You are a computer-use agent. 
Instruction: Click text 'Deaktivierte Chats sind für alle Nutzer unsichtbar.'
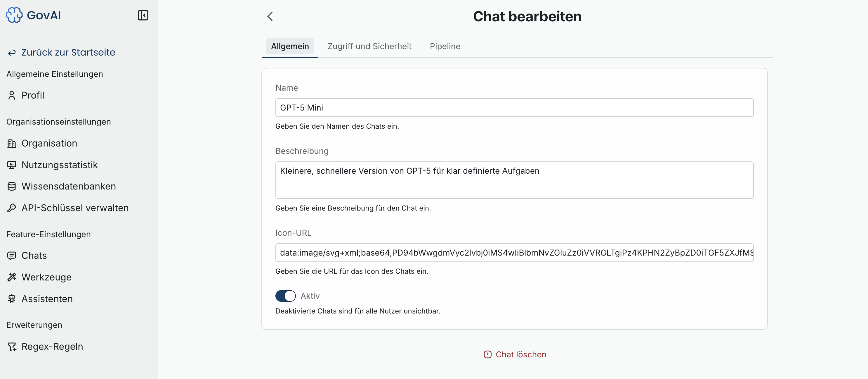point(357,311)
